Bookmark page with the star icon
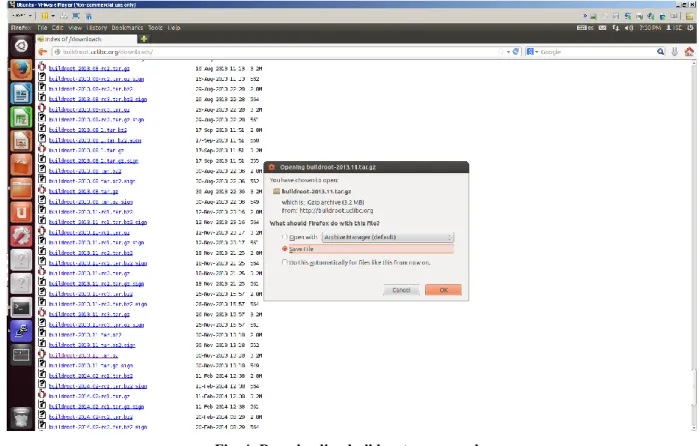699x446 pixels. click(x=501, y=52)
